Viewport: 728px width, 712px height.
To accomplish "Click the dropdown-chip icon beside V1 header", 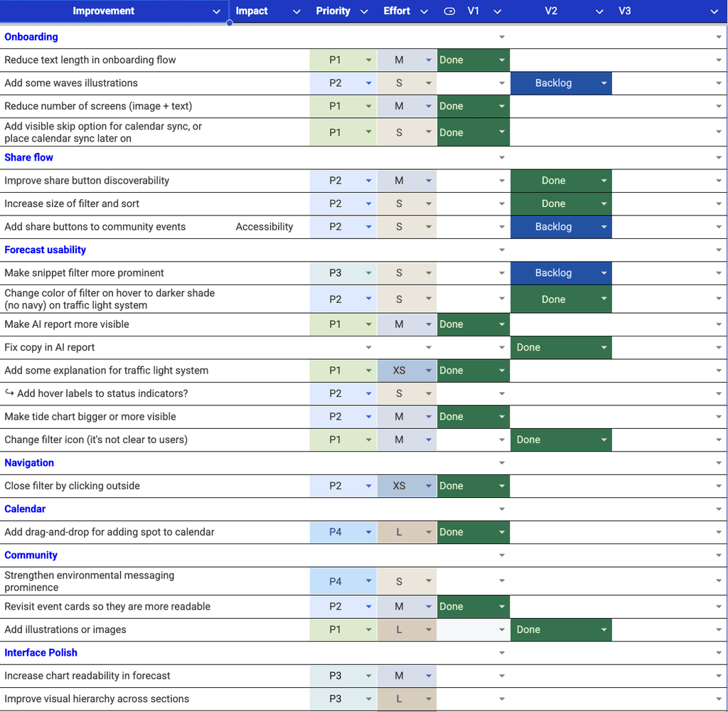I will [x=449, y=11].
